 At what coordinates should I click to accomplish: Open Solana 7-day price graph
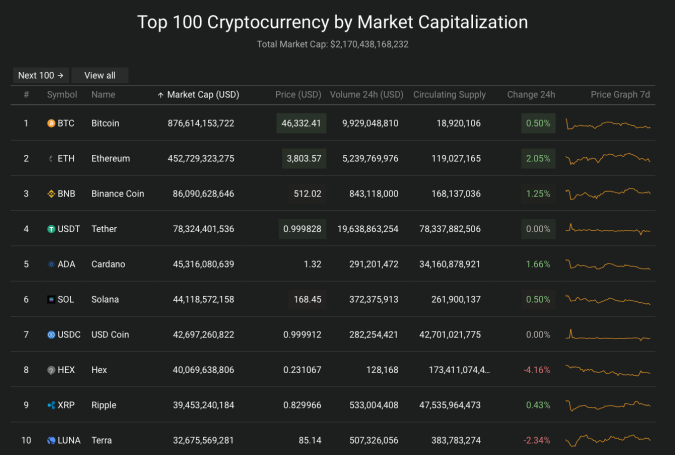pyautogui.click(x=608, y=300)
